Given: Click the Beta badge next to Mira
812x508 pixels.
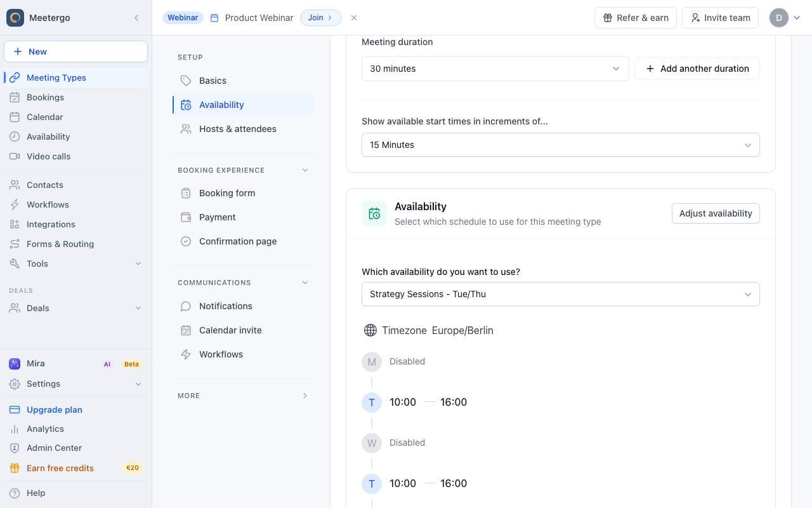Looking at the screenshot, I should (131, 364).
